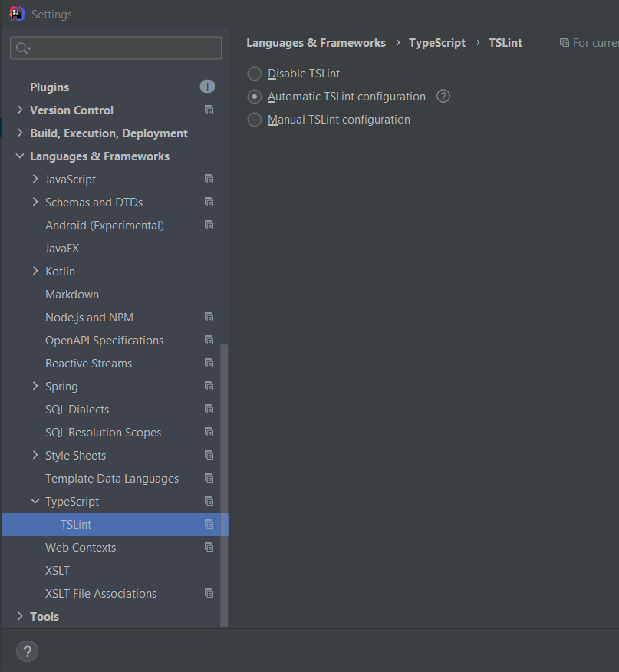Click the Plugins update count badge

tap(207, 87)
